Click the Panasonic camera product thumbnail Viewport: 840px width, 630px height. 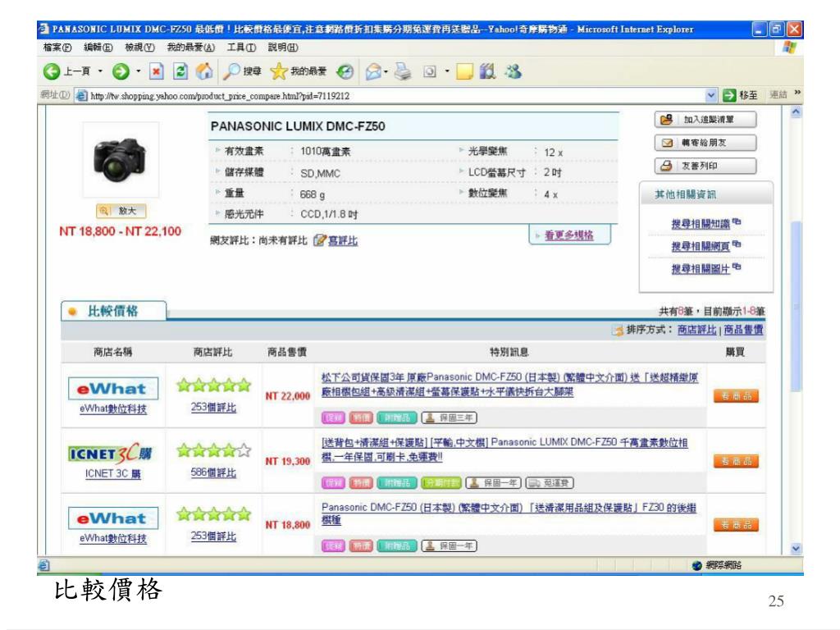pyautogui.click(x=121, y=160)
